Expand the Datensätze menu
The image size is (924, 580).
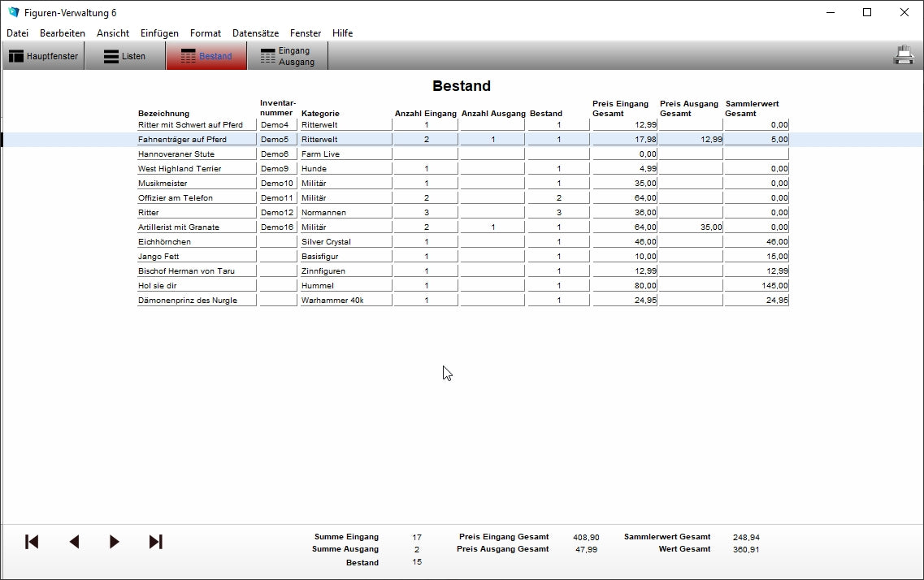point(255,33)
